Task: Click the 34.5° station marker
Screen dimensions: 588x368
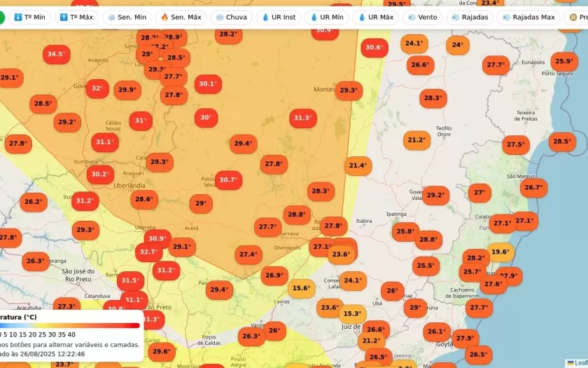Action: click(56, 54)
